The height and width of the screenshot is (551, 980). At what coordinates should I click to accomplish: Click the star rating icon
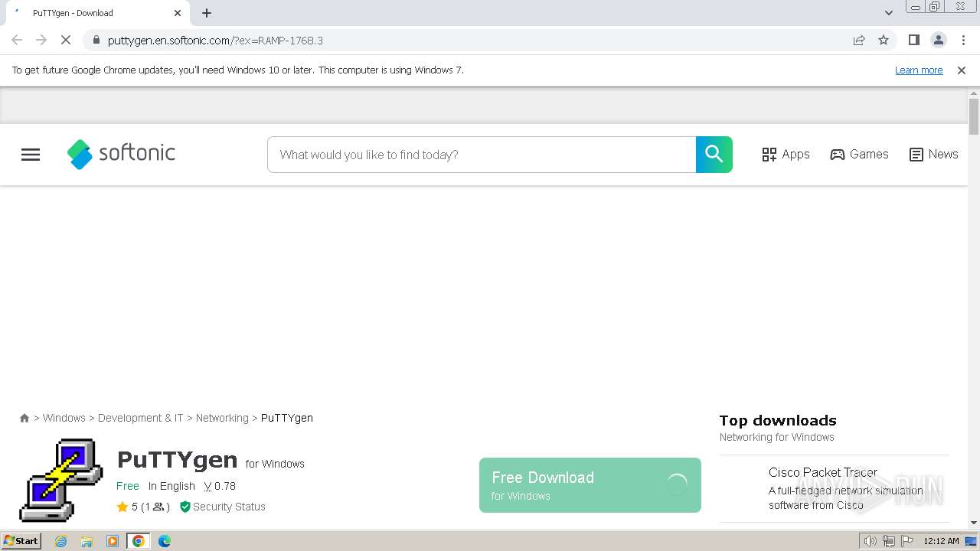click(x=122, y=507)
